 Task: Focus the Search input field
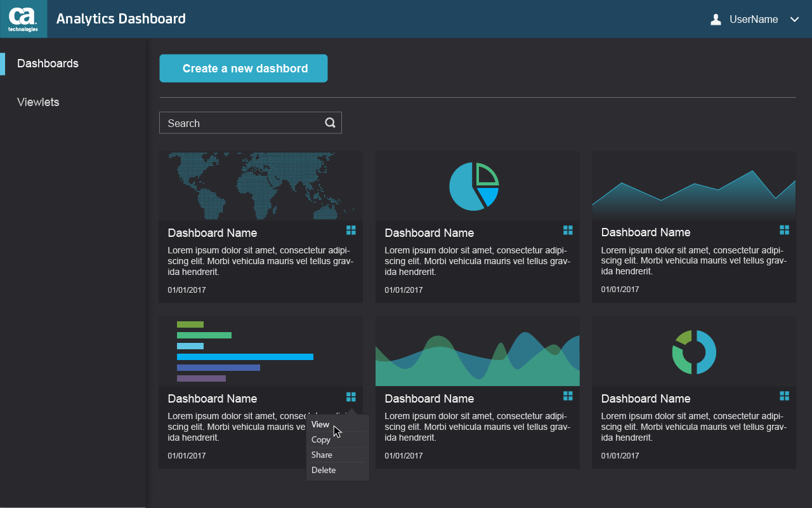[251, 123]
